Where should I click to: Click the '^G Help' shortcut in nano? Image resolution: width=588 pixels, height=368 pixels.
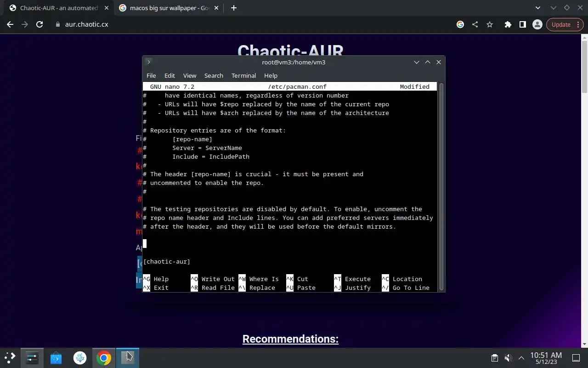(x=156, y=279)
